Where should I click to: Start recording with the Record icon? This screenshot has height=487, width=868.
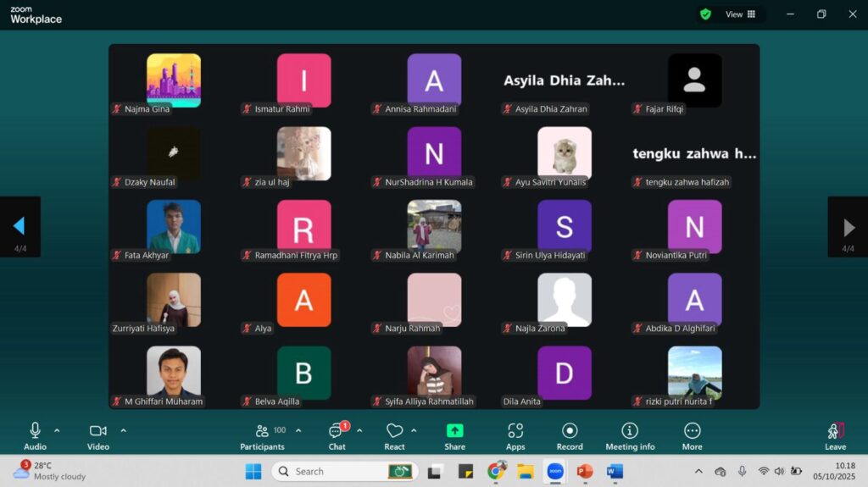570,431
